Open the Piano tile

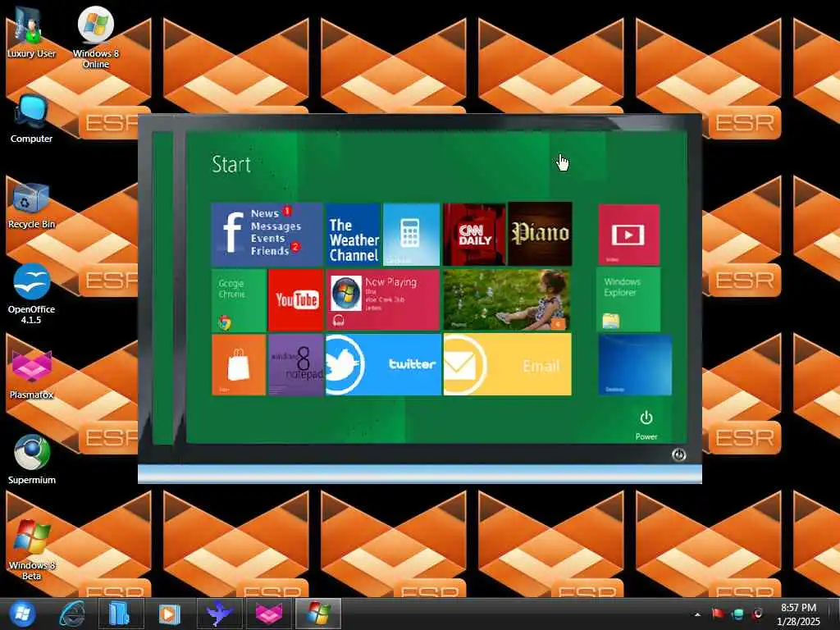(540, 234)
